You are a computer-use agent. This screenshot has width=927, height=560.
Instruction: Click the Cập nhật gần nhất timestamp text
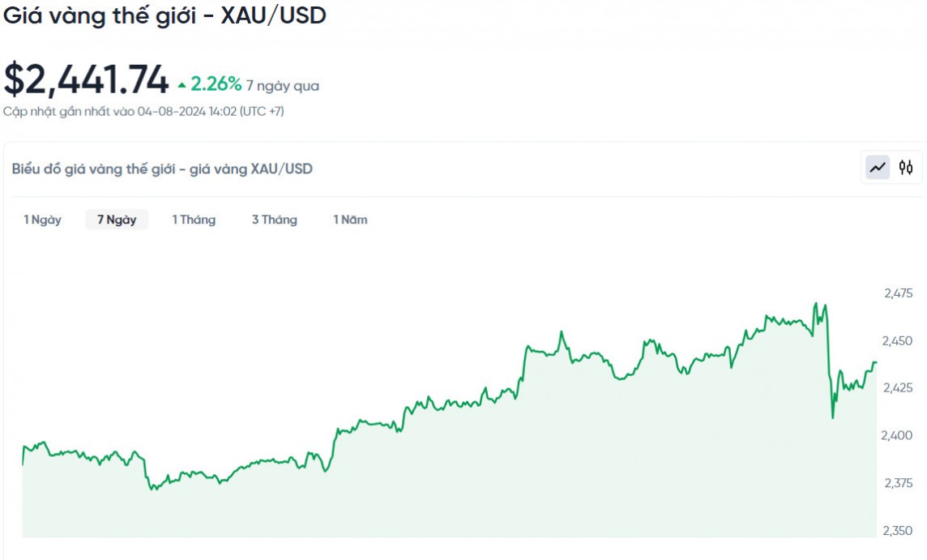143,111
